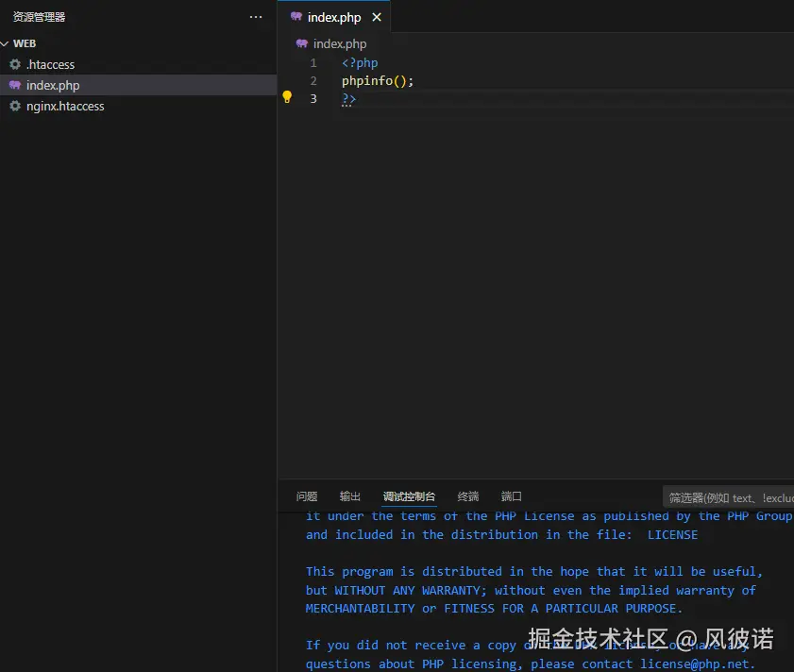794x672 pixels.
Task: Click the PHP icon in the breadcrumb
Action: click(302, 43)
